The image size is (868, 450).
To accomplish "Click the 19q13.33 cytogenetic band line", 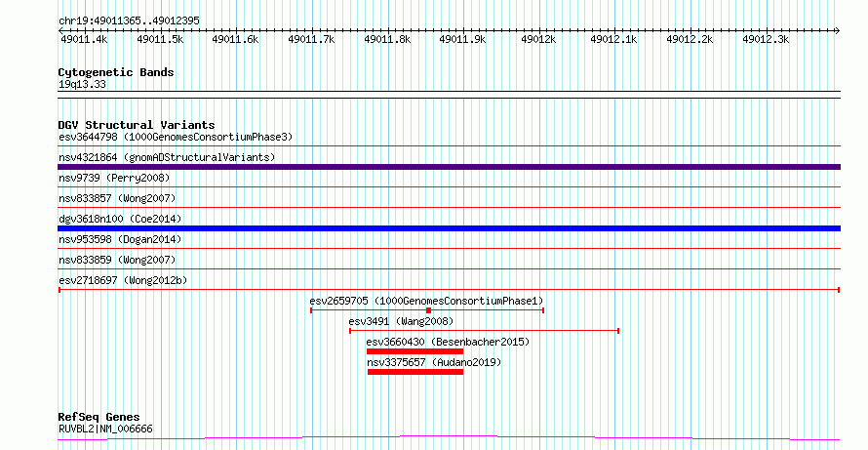I will point(449,95).
